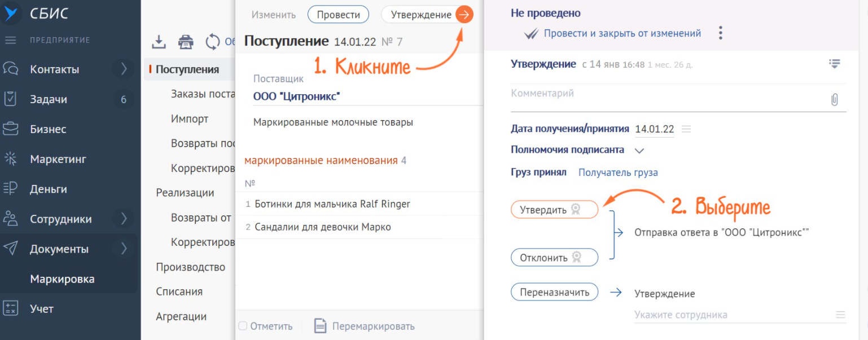Select Маркировка in the left sidebar

pos(62,279)
